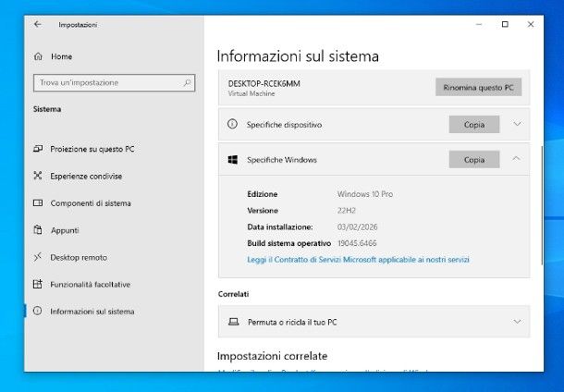Click the 03/02/2026 installation date
Image resolution: width=564 pixels, height=392 pixels.
point(357,227)
